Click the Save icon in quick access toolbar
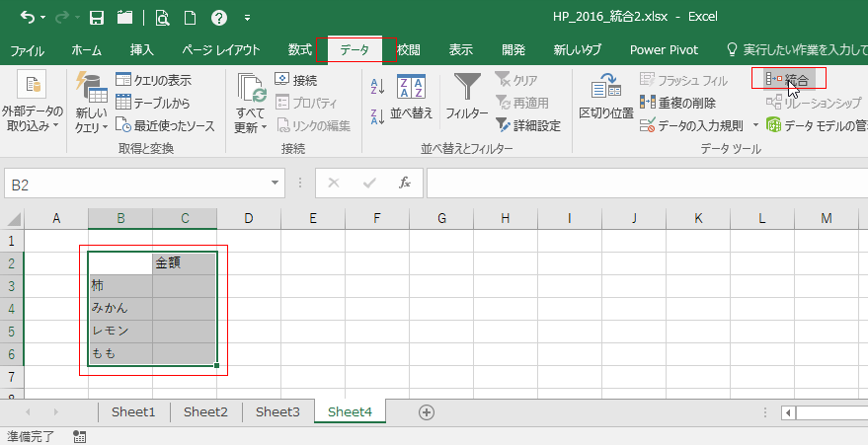 pos(97,18)
